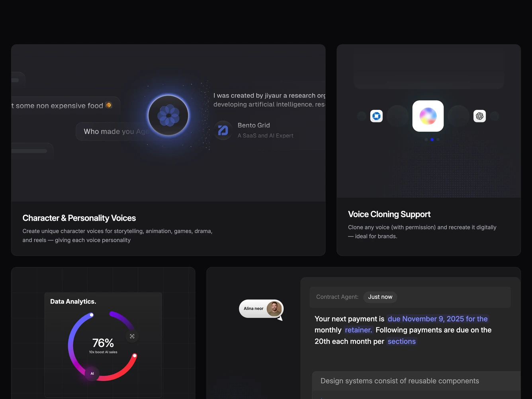Click Alina neor's profile avatar
The image size is (532, 399).
[x=274, y=309]
